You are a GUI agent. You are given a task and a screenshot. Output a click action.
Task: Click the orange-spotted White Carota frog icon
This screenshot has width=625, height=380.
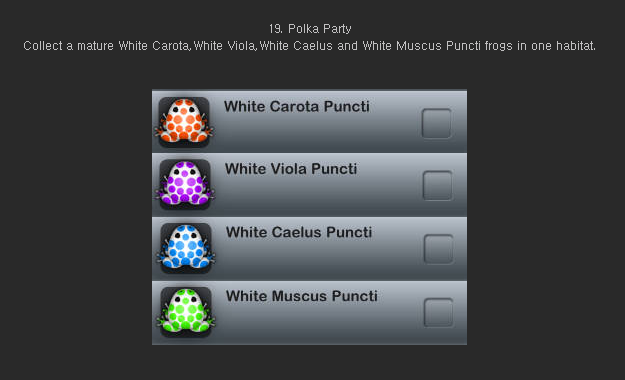click(x=184, y=122)
